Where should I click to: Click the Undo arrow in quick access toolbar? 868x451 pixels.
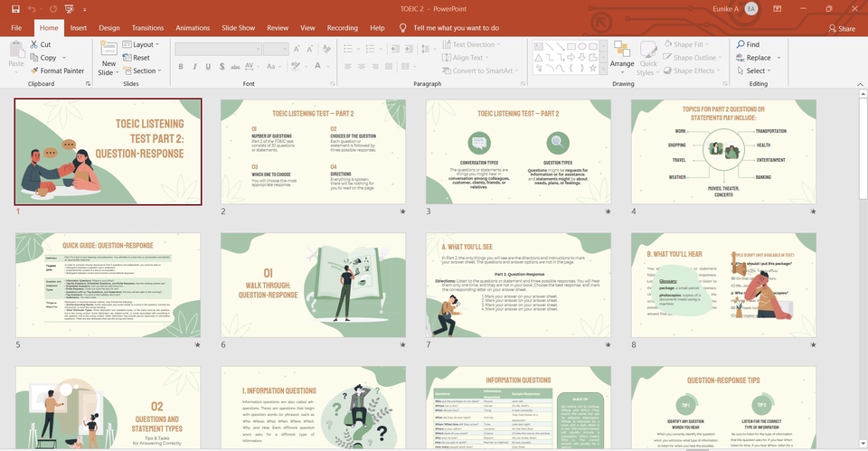[32, 9]
